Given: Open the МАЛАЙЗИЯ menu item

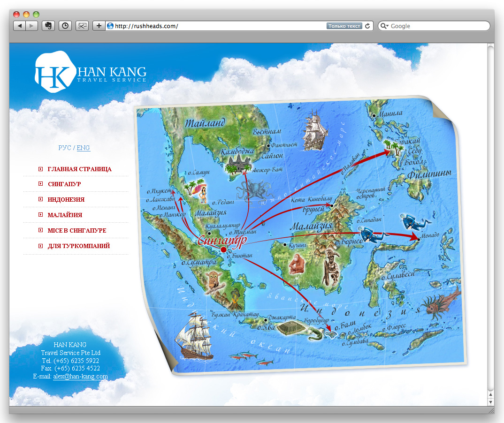Looking at the screenshot, I should tap(65, 215).
